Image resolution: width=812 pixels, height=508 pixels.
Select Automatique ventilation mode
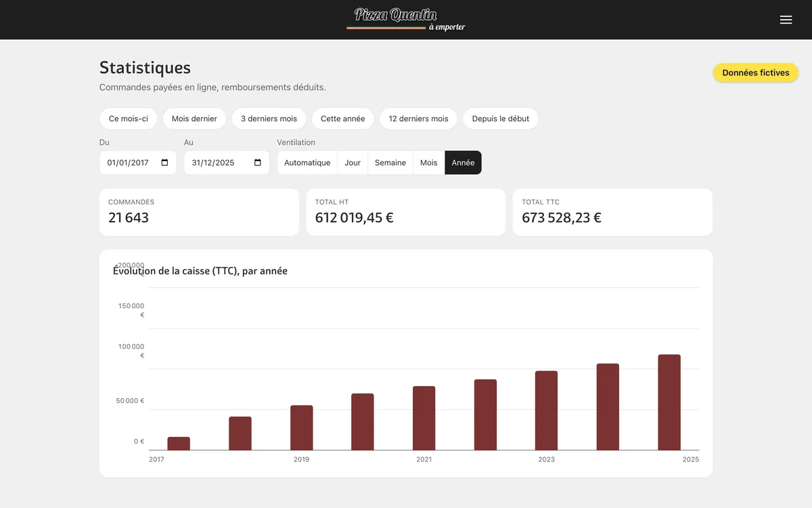307,163
